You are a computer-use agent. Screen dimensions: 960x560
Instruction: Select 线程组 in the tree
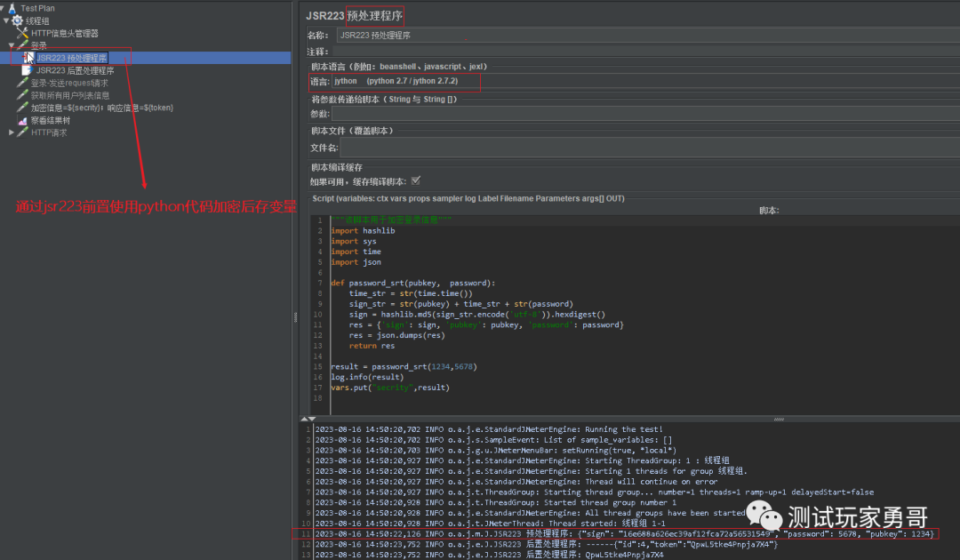(x=36, y=20)
